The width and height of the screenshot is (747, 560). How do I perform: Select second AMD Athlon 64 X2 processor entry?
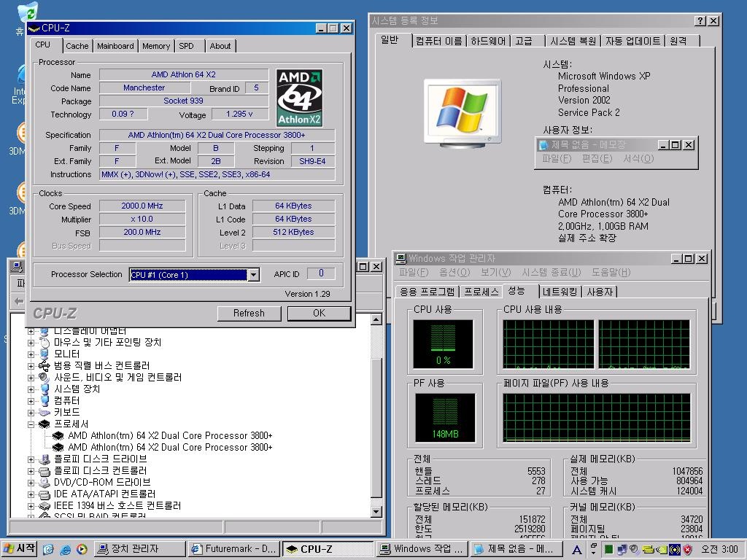tap(170, 448)
